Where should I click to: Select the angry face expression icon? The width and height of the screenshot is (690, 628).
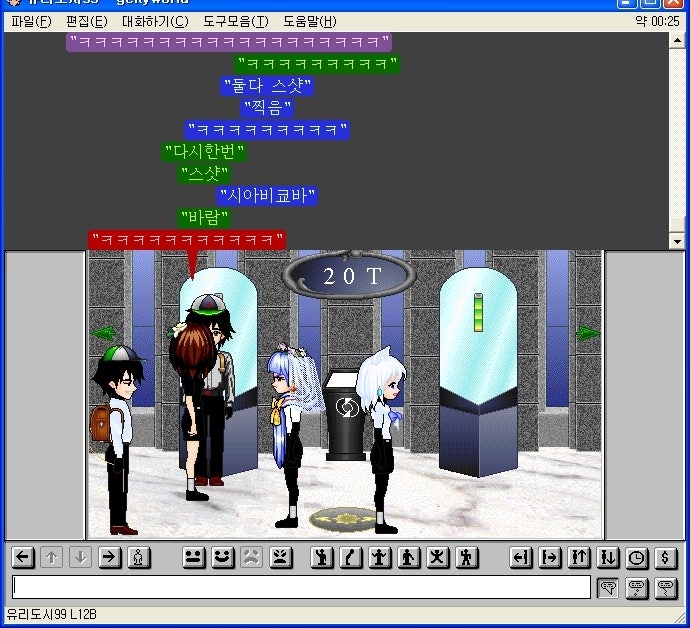tap(281, 558)
